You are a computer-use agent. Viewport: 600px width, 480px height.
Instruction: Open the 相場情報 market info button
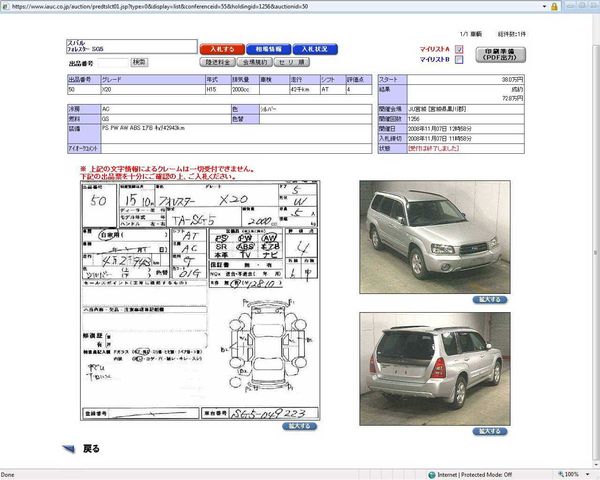click(269, 49)
